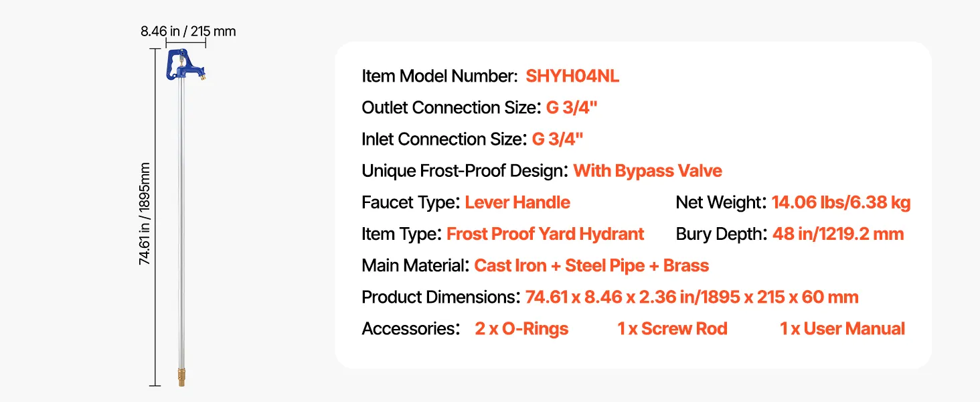Click the model number SHYH04NL

[572, 76]
